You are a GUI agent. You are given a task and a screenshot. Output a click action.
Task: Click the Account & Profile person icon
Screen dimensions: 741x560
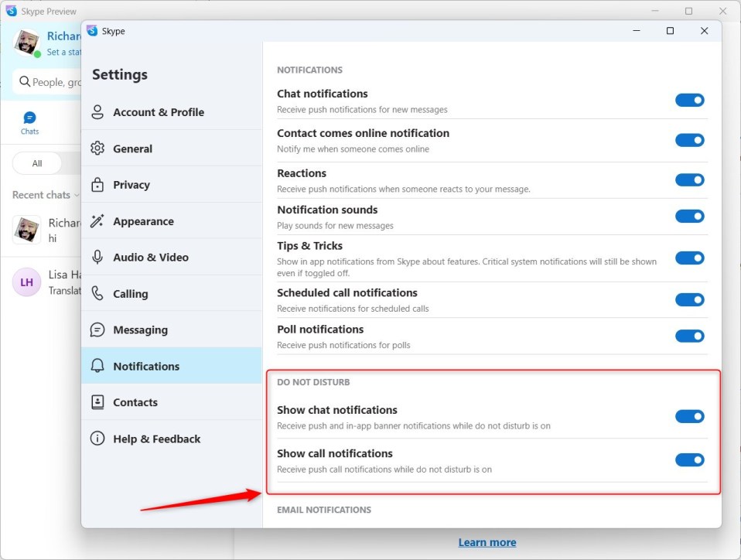coord(97,112)
